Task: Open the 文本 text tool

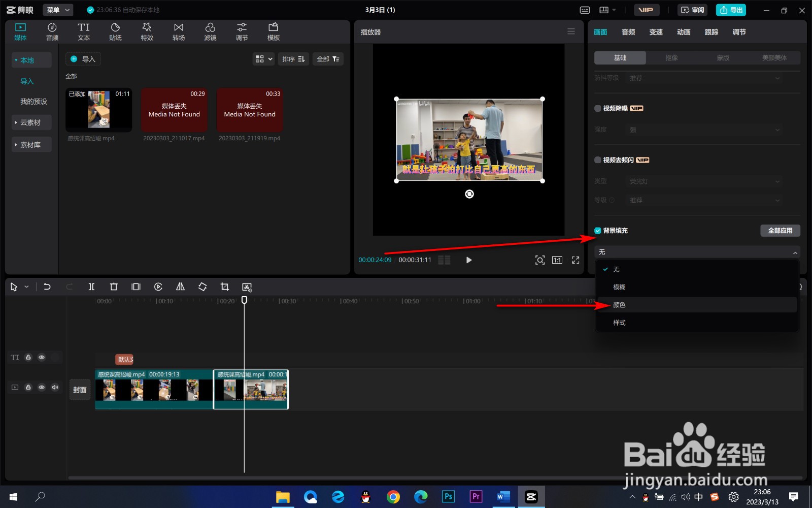Action: (x=84, y=31)
